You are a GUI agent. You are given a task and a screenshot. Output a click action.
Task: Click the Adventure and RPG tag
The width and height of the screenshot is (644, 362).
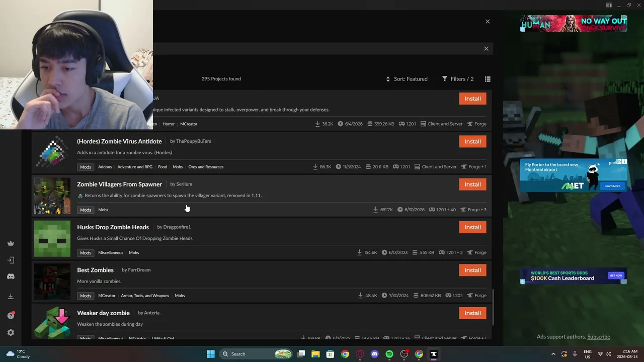click(x=135, y=167)
